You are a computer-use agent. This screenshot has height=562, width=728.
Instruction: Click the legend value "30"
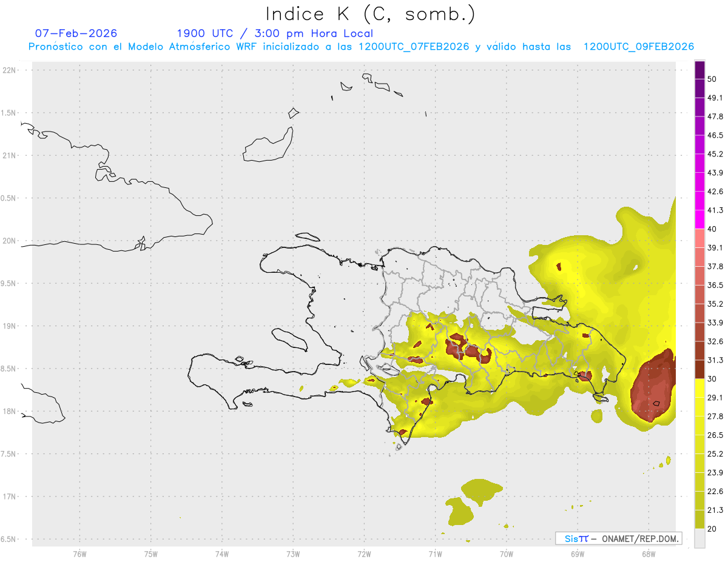pos(712,379)
